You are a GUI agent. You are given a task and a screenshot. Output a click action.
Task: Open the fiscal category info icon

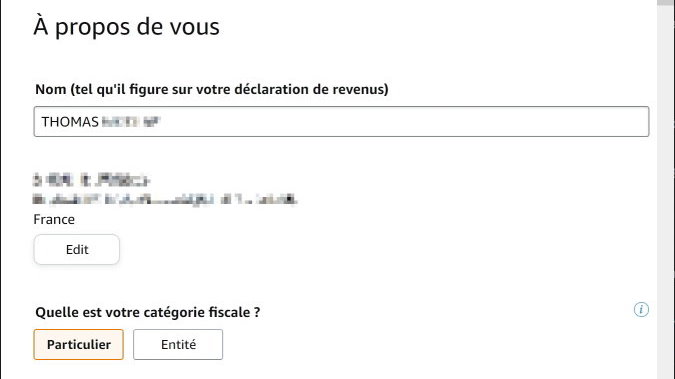coord(641,310)
